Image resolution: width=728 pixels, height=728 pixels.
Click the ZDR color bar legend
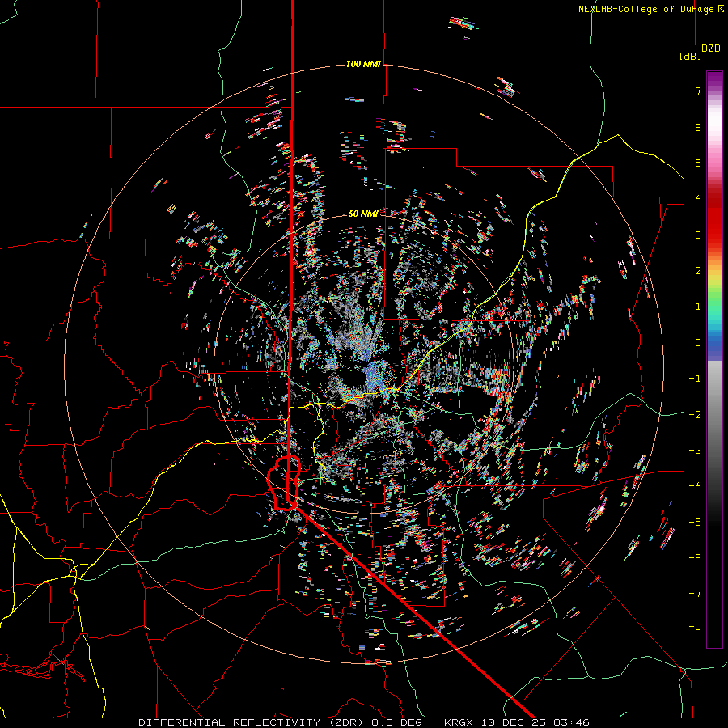(714, 359)
